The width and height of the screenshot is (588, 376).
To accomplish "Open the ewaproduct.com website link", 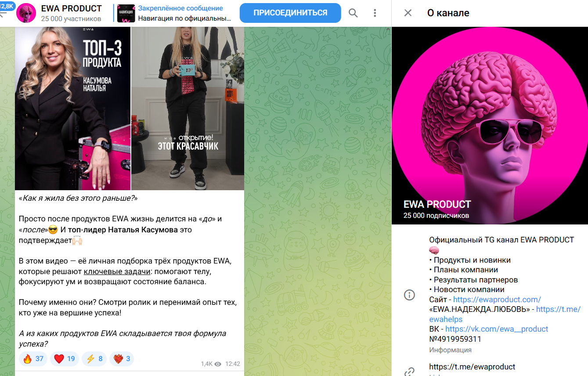I will click(497, 300).
